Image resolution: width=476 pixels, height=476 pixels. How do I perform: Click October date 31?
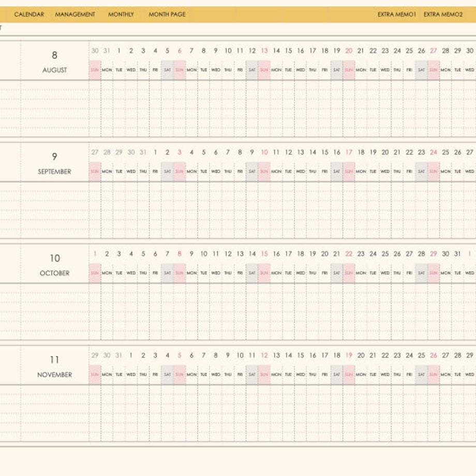[457, 254]
